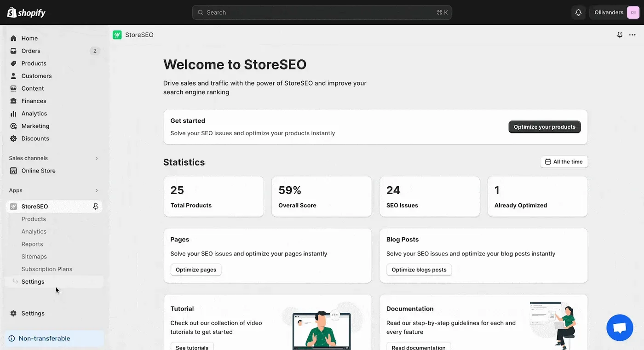
Task: Click the Overall Score statistic card
Action: click(x=322, y=196)
